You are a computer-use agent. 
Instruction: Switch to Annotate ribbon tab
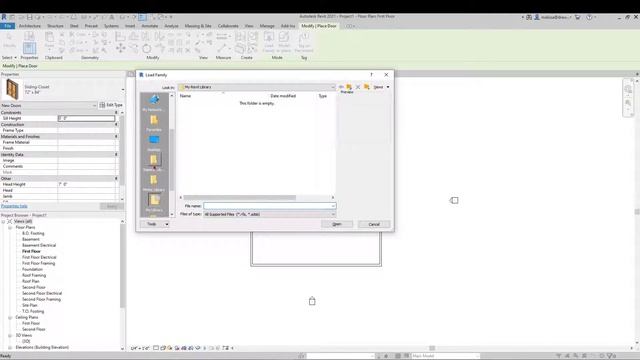click(149, 26)
